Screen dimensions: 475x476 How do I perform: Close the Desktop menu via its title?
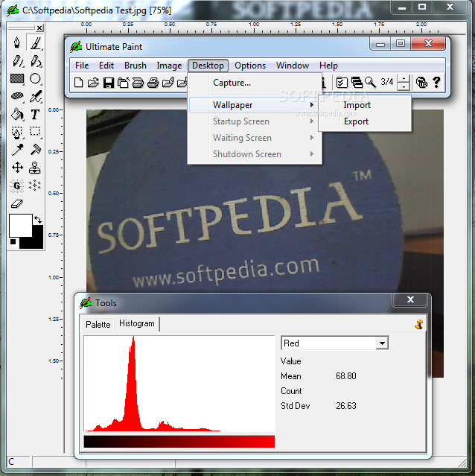[x=208, y=66]
